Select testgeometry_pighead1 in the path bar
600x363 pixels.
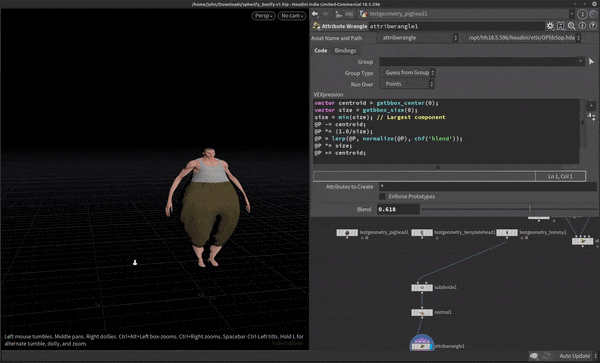pos(394,14)
